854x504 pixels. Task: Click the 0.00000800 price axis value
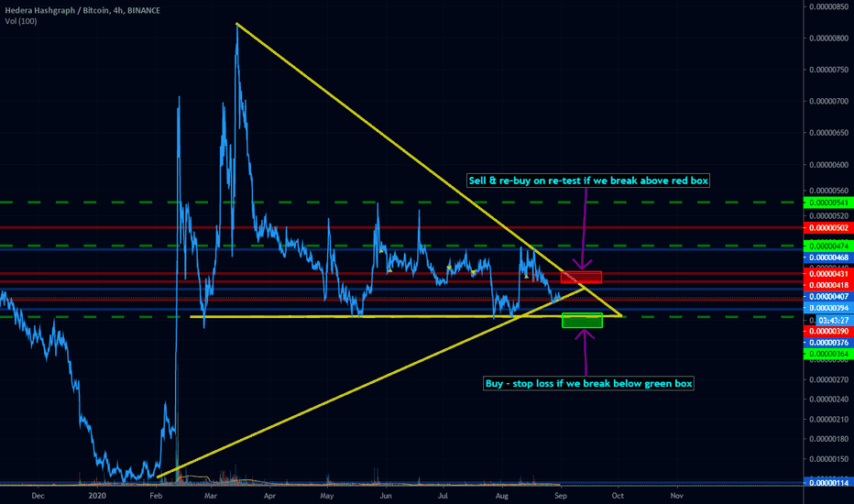point(828,38)
